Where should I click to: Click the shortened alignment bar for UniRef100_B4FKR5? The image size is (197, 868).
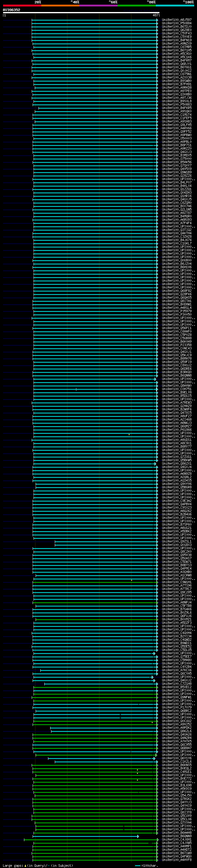(98, 108)
